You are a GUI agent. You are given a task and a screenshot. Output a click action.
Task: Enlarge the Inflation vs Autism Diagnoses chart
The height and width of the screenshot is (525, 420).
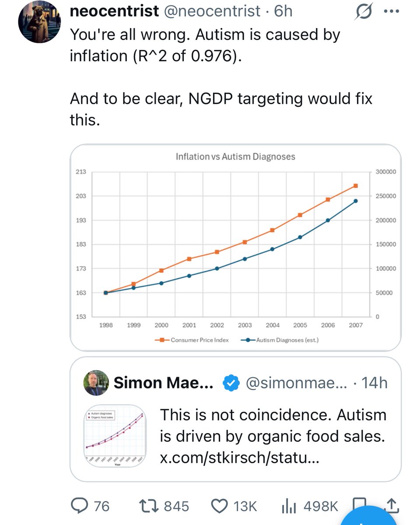(235, 247)
